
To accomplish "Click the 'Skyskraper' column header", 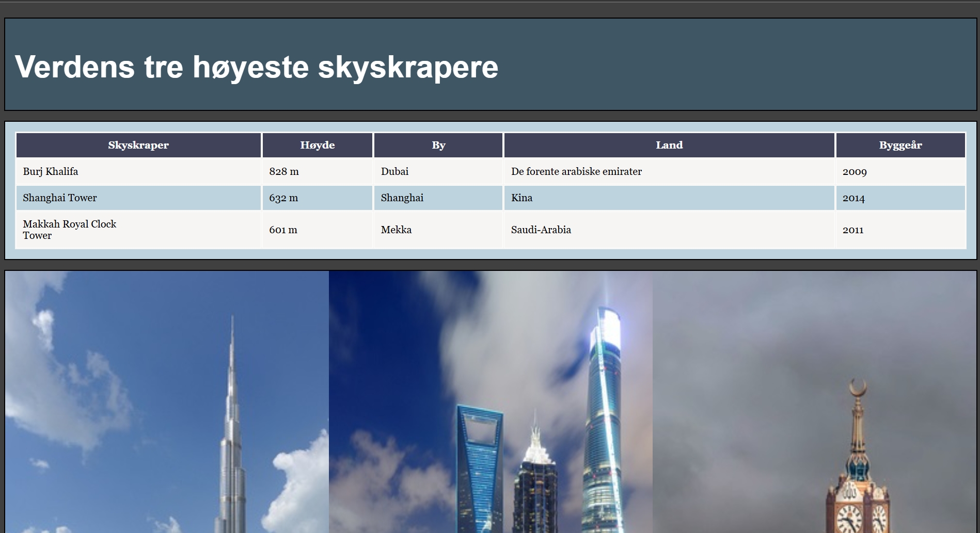I will click(138, 146).
